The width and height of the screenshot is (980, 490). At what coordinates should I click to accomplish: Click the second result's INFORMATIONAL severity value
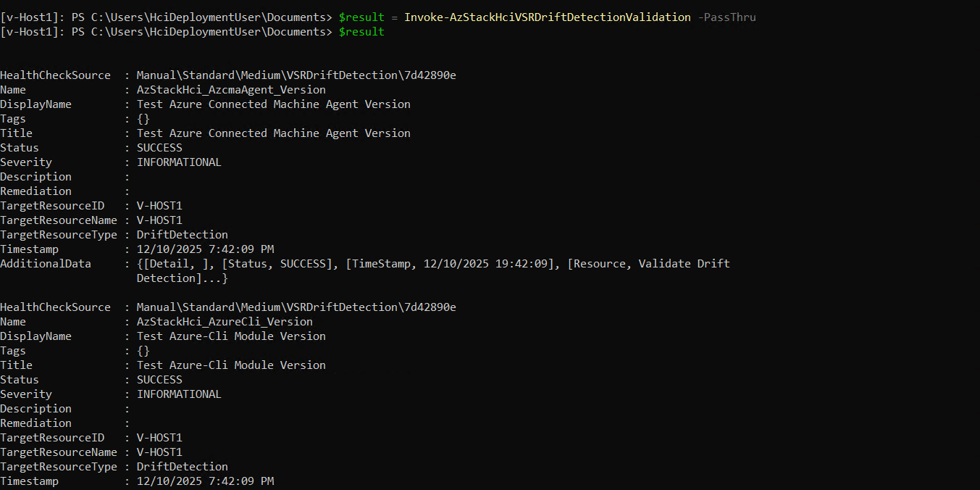coord(179,394)
